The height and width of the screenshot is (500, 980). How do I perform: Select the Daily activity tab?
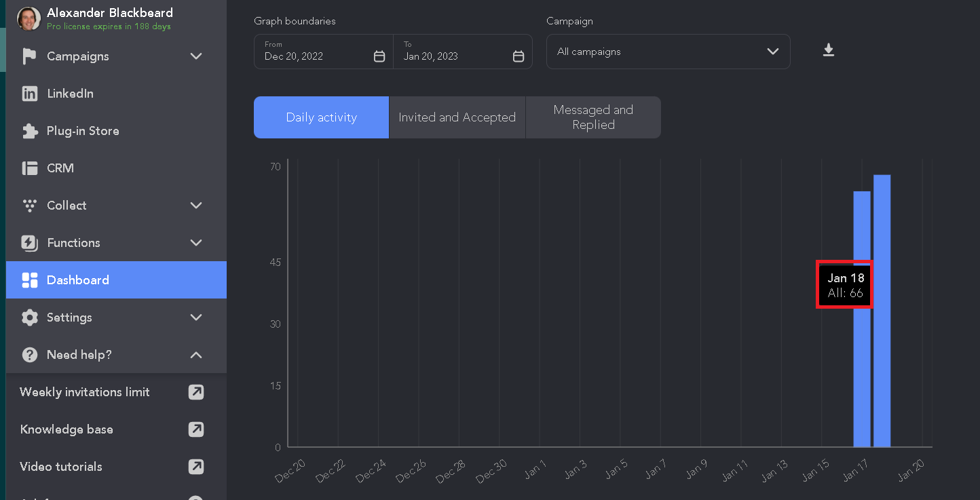pos(321,117)
